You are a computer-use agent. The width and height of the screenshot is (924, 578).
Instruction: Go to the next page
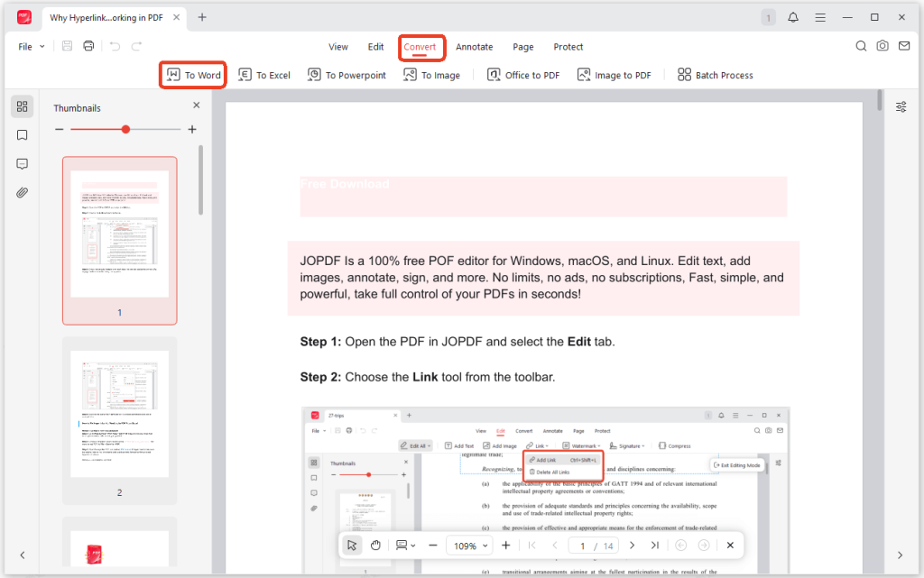click(x=632, y=546)
